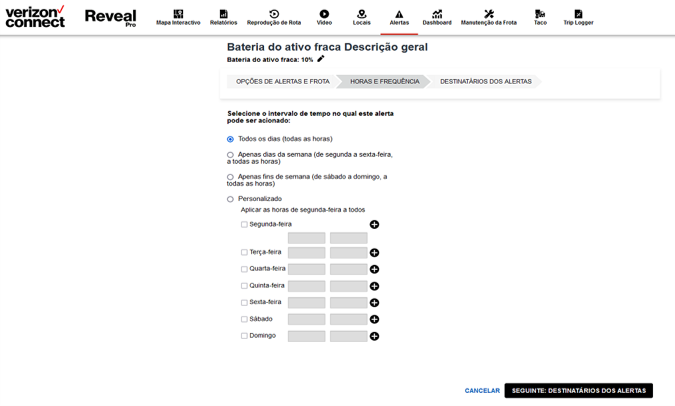
Task: Check the Sábado checkbox
Action: [x=244, y=319]
